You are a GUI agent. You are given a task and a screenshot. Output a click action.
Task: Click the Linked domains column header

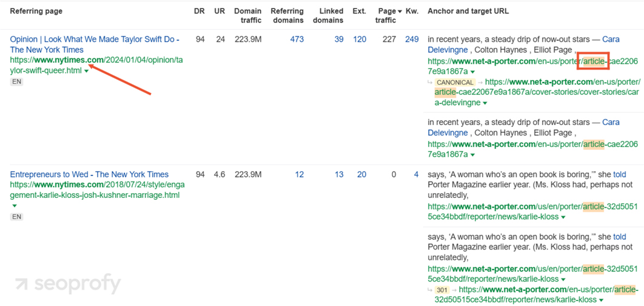coord(328,16)
